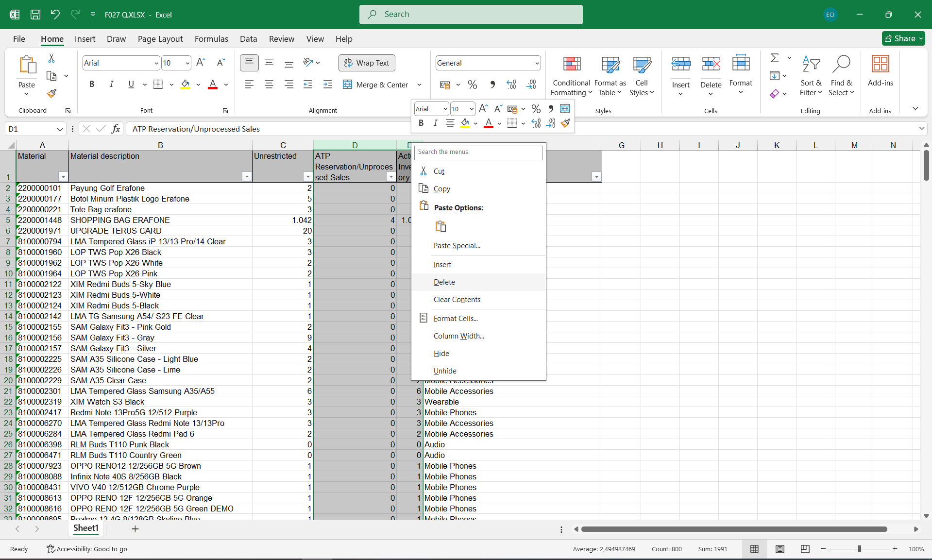Click the AutoSum sigma icon

coord(775,58)
